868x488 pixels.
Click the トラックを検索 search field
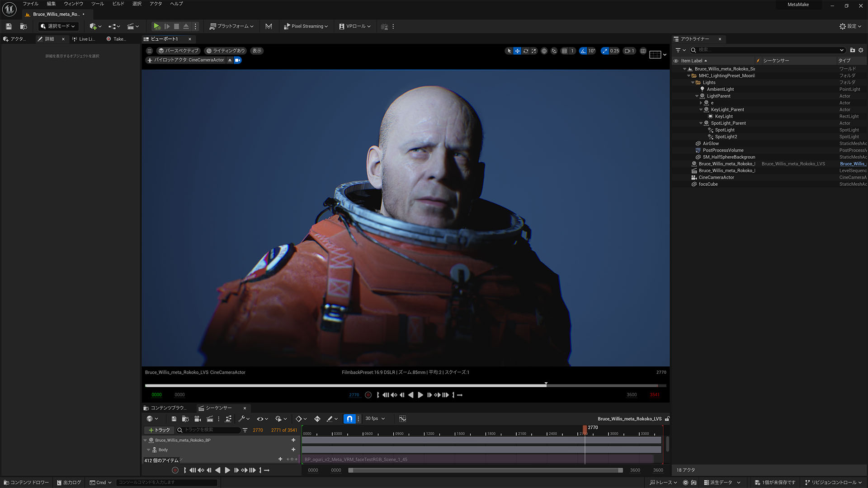pos(208,430)
